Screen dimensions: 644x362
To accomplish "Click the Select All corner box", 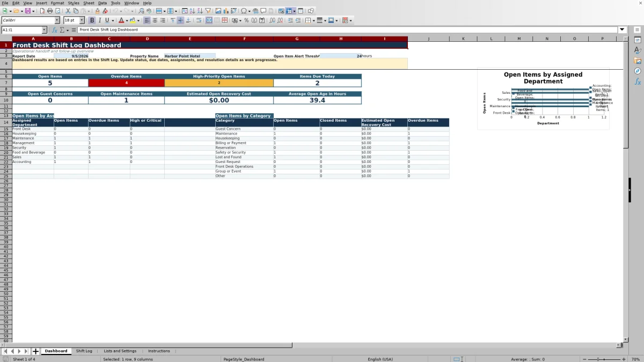I will point(6,39).
